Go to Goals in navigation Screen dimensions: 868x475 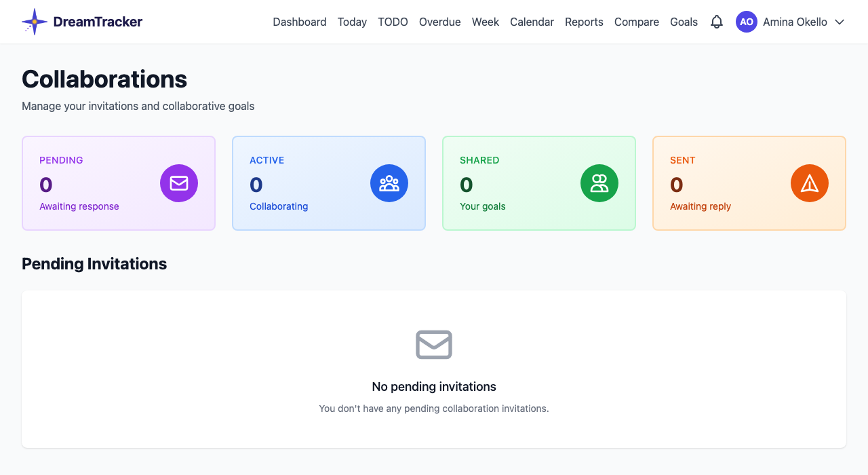[x=684, y=22]
